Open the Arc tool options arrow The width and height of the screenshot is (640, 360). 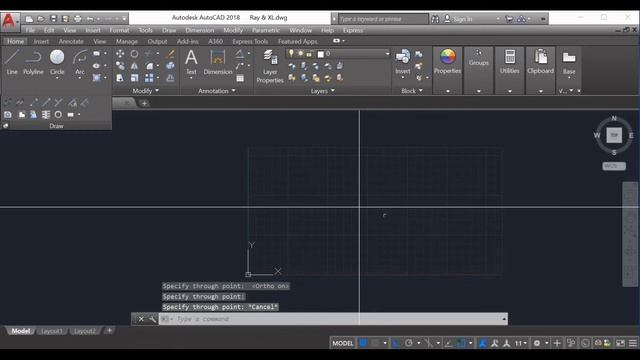tap(80, 78)
